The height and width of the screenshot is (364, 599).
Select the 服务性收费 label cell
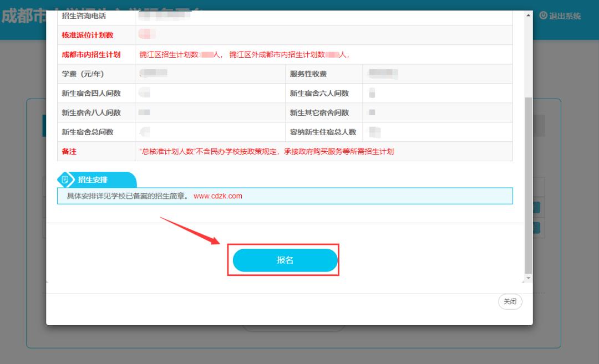coord(308,74)
